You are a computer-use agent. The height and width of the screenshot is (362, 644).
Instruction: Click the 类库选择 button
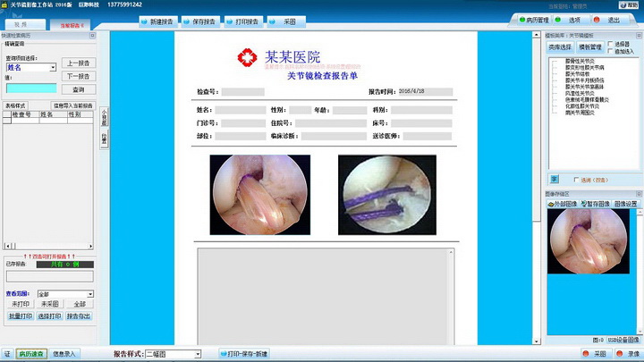560,47
